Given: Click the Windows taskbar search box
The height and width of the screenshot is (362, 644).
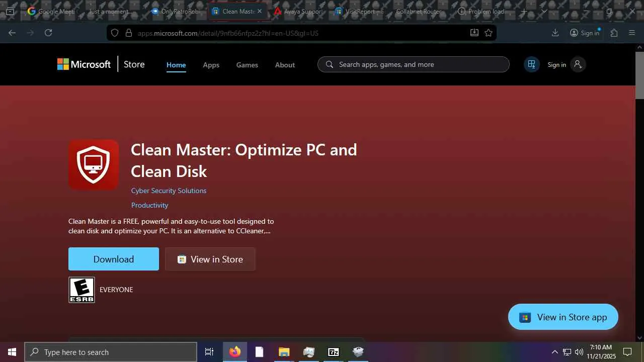Looking at the screenshot, I should point(111,352).
